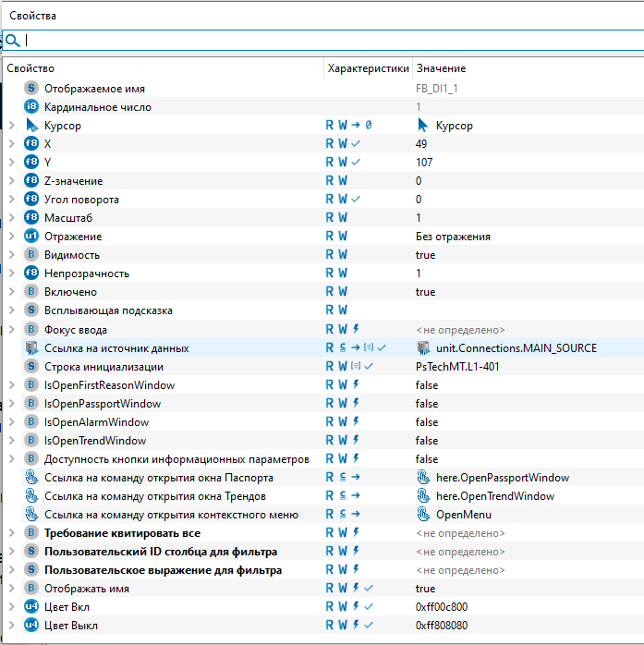Click the icon next to OpenMenu value
This screenshot has width=644, height=645.
424,515
